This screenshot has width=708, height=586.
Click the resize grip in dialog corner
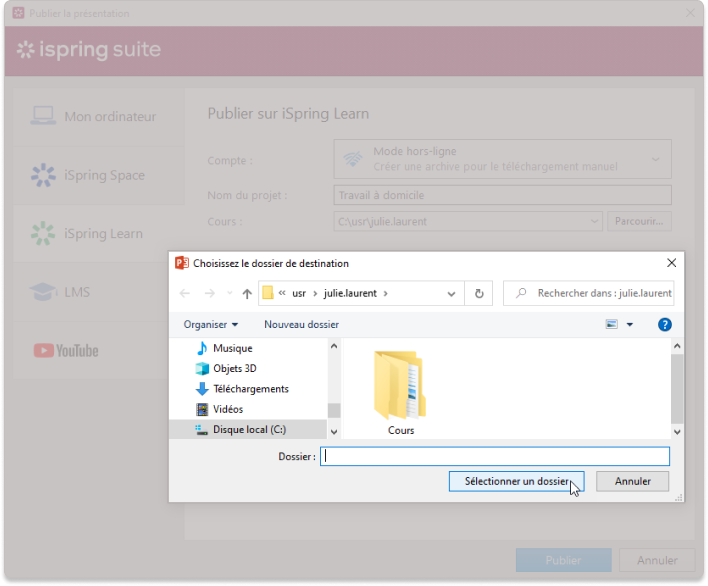tap(679, 498)
